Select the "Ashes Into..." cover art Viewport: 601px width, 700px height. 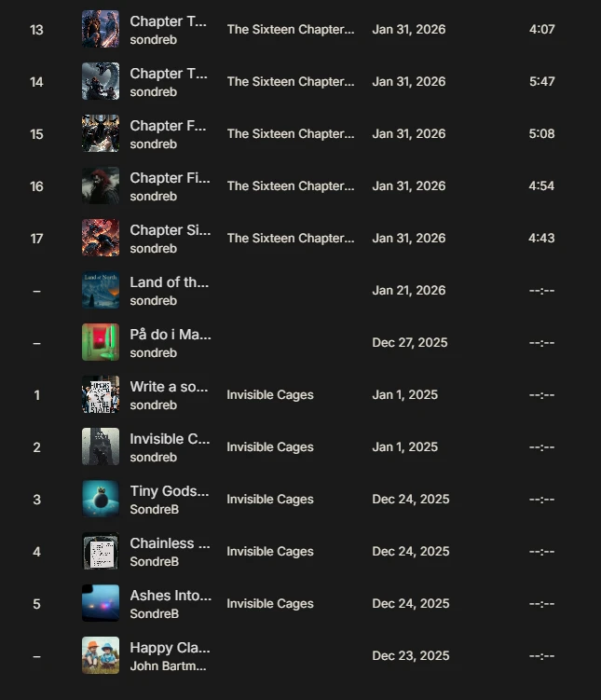click(x=100, y=603)
